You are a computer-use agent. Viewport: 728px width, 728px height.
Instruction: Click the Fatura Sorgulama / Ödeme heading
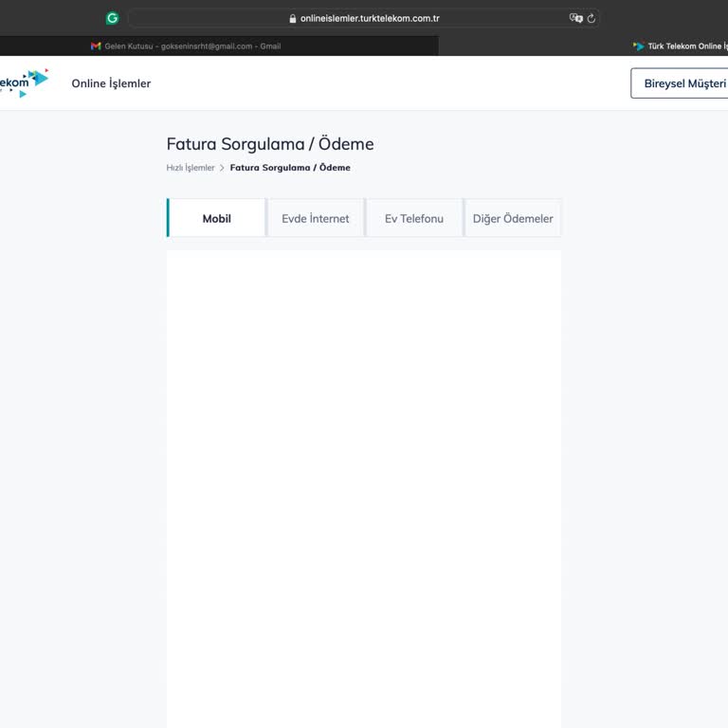(270, 144)
